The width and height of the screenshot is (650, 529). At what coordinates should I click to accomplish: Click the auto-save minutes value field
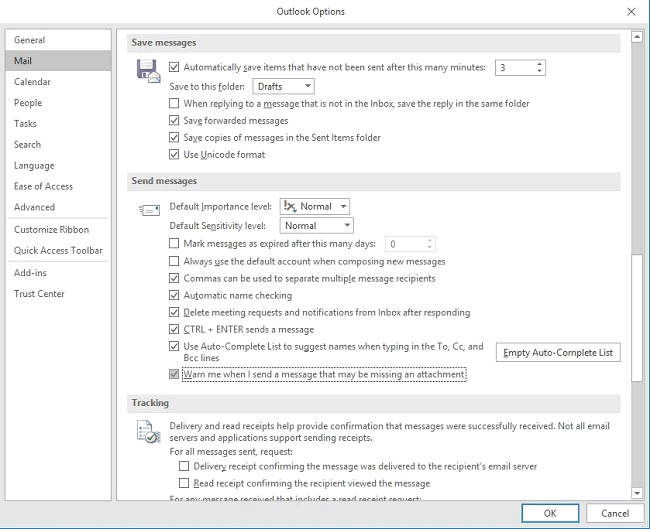click(x=515, y=68)
